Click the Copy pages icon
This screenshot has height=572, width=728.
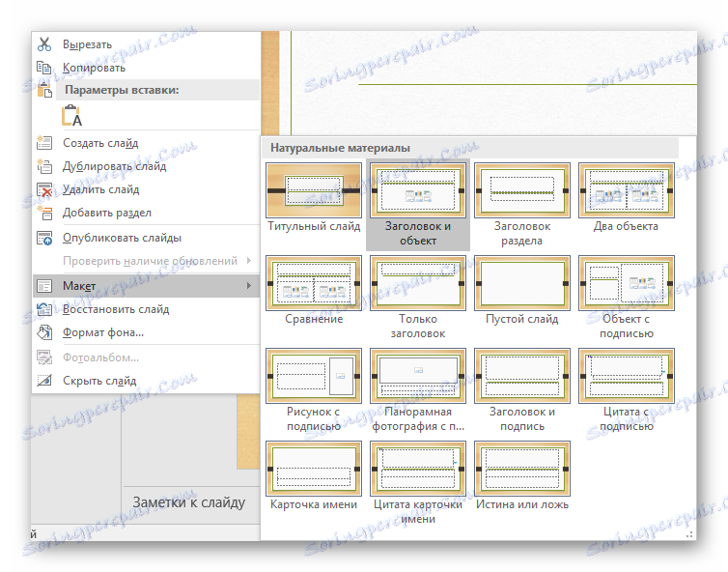(44, 68)
